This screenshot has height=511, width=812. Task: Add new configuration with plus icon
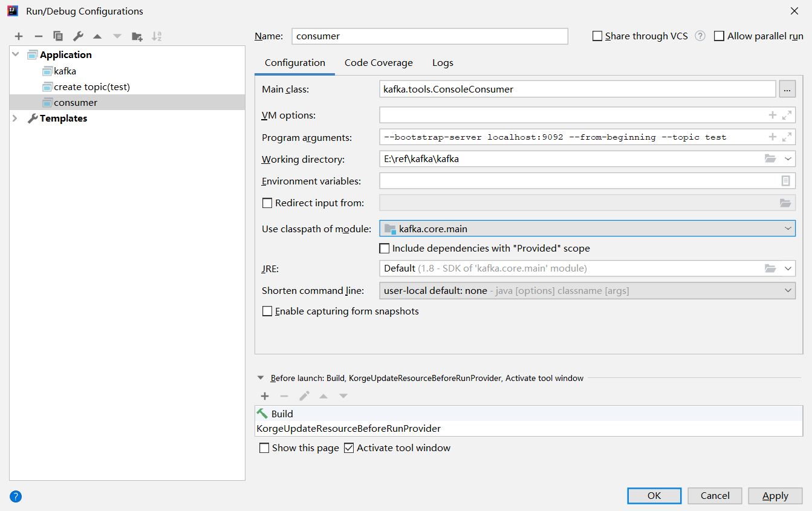pyautogui.click(x=19, y=36)
